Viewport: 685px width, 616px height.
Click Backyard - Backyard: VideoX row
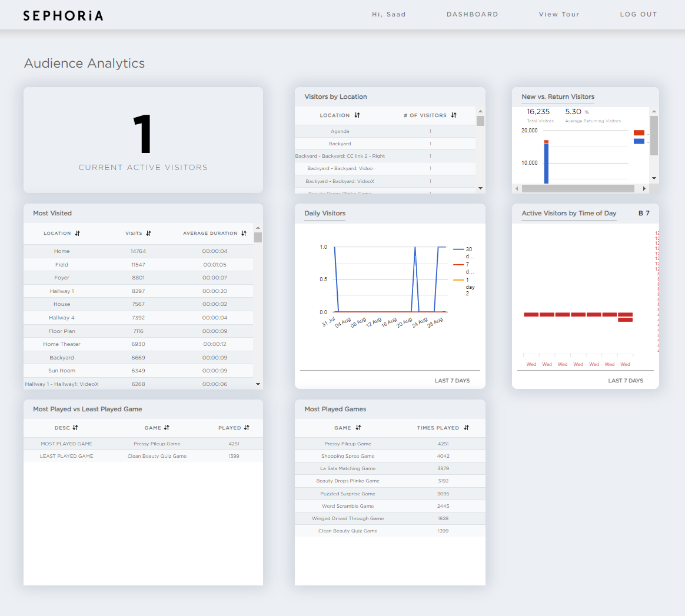[385, 181]
